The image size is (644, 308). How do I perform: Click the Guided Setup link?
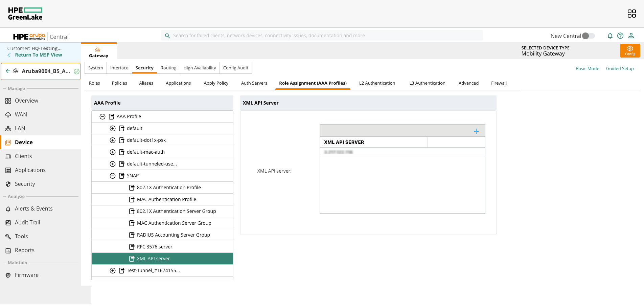[620, 69]
